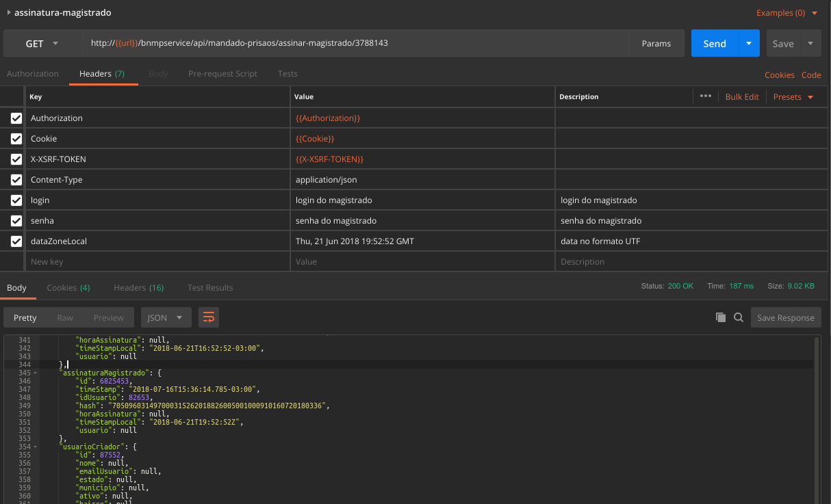Open the three-dots column options menu
831x504 pixels.
[706, 96]
